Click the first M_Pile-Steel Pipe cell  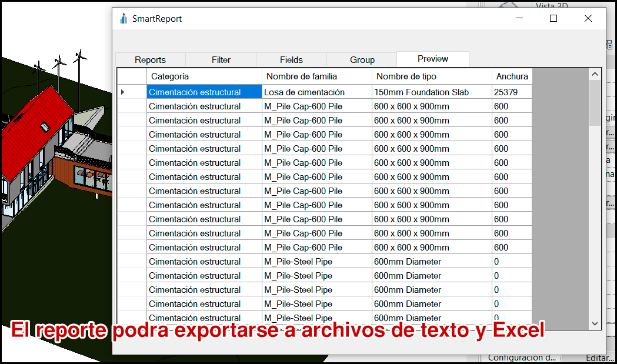click(x=317, y=262)
